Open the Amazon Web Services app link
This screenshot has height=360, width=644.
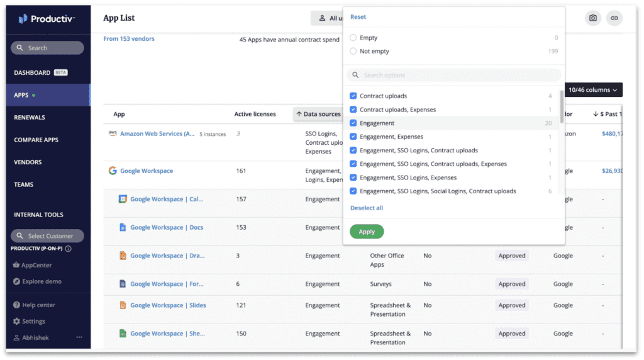click(x=157, y=133)
